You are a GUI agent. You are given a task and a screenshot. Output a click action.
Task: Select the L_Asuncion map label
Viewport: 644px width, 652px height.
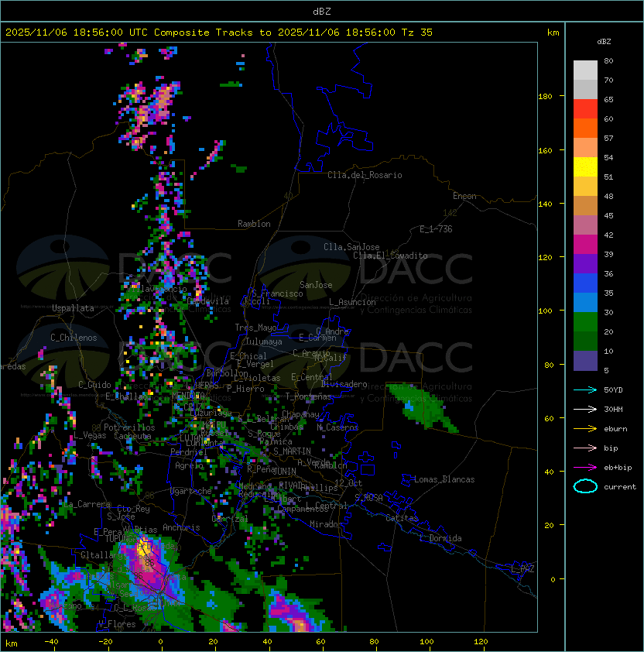[352, 302]
